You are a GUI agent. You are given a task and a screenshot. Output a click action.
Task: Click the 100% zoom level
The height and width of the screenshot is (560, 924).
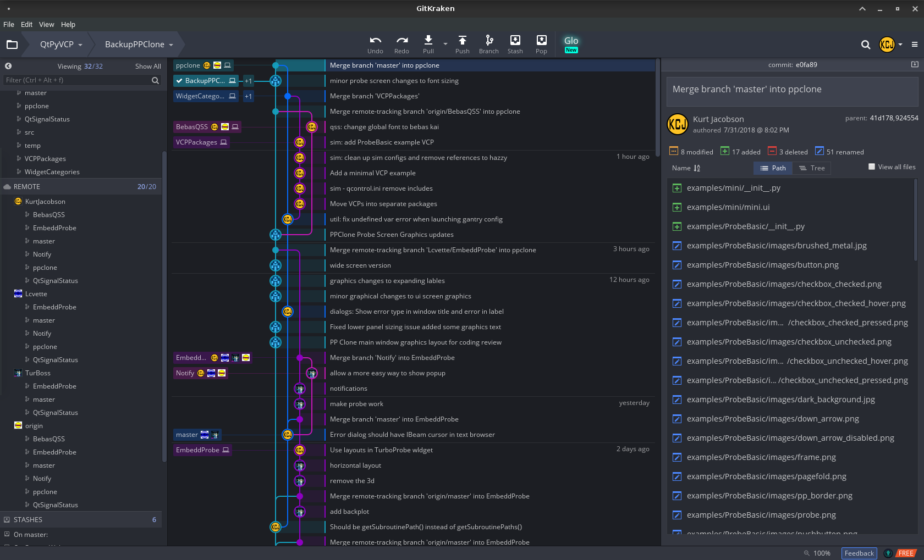point(822,553)
